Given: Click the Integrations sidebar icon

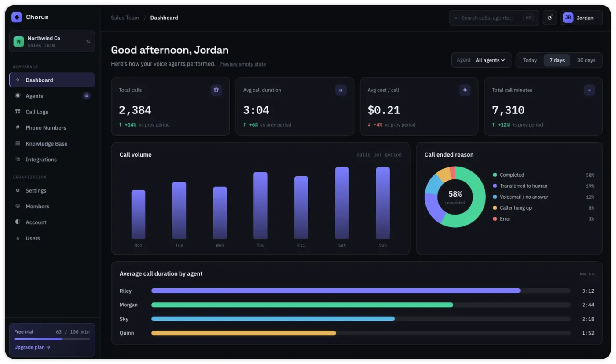Looking at the screenshot, I should pyautogui.click(x=18, y=159).
